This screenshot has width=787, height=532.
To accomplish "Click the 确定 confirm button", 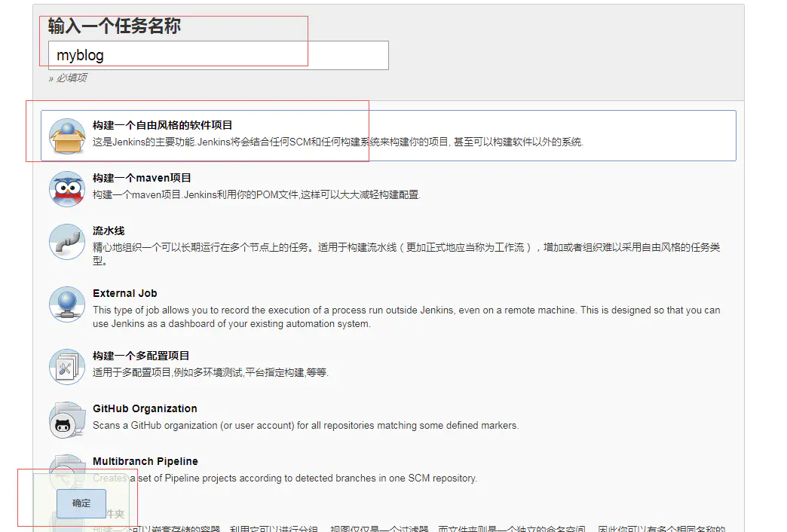I will [x=81, y=503].
